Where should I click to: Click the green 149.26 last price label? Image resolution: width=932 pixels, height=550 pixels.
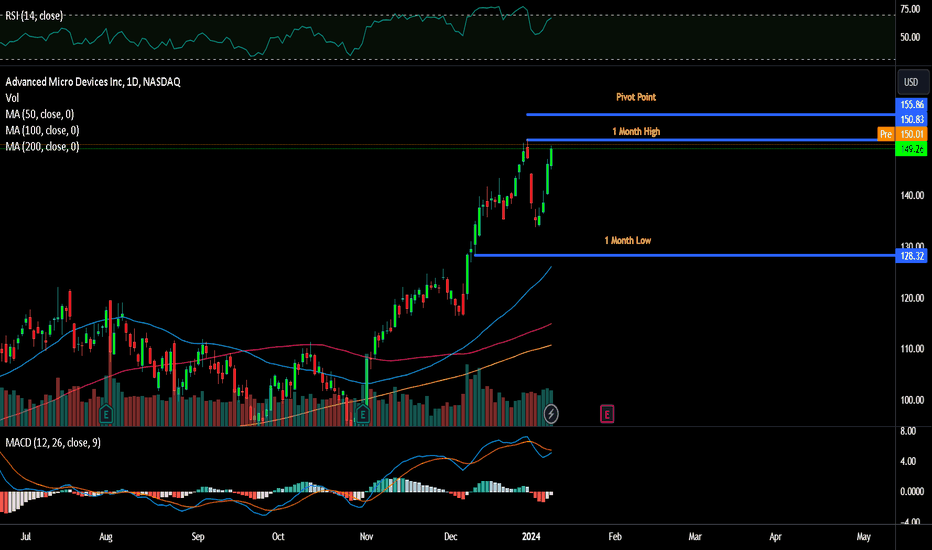pyautogui.click(x=911, y=149)
